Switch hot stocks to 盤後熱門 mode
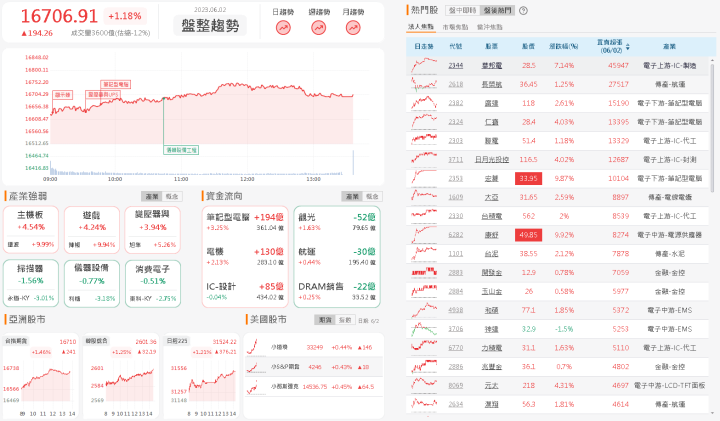The image size is (720, 421). coord(497,10)
